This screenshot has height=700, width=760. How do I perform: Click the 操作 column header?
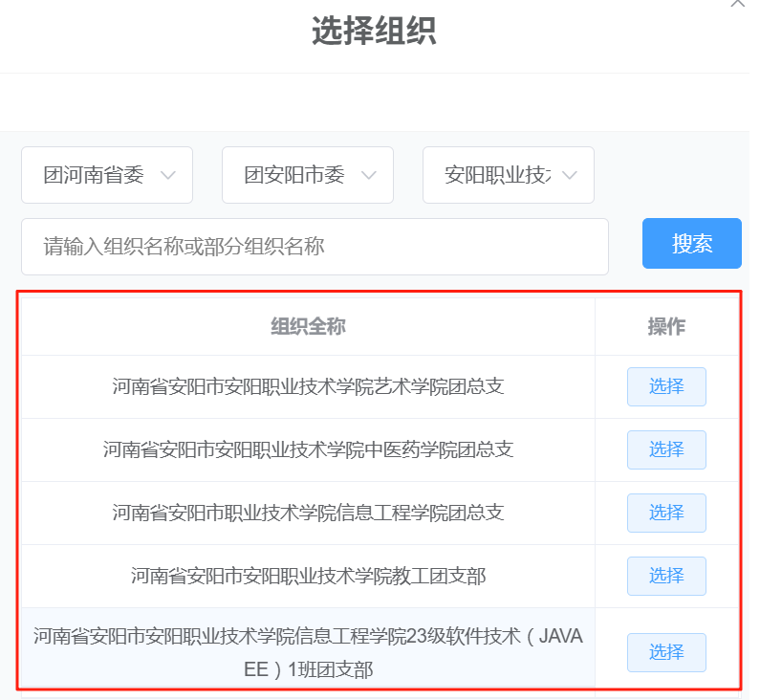(666, 327)
